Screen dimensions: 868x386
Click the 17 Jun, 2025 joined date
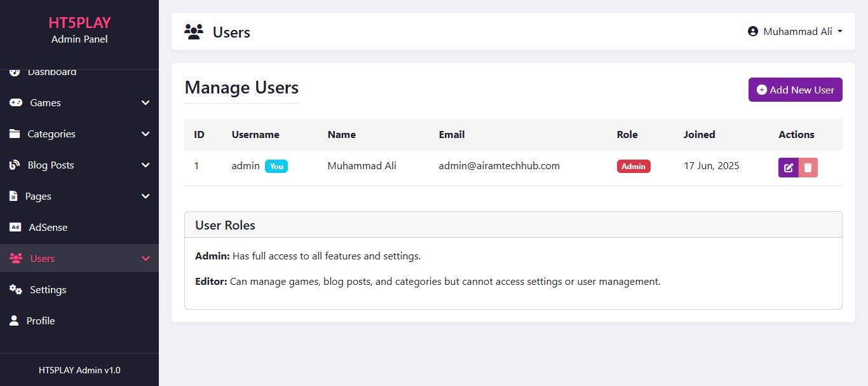712,165
